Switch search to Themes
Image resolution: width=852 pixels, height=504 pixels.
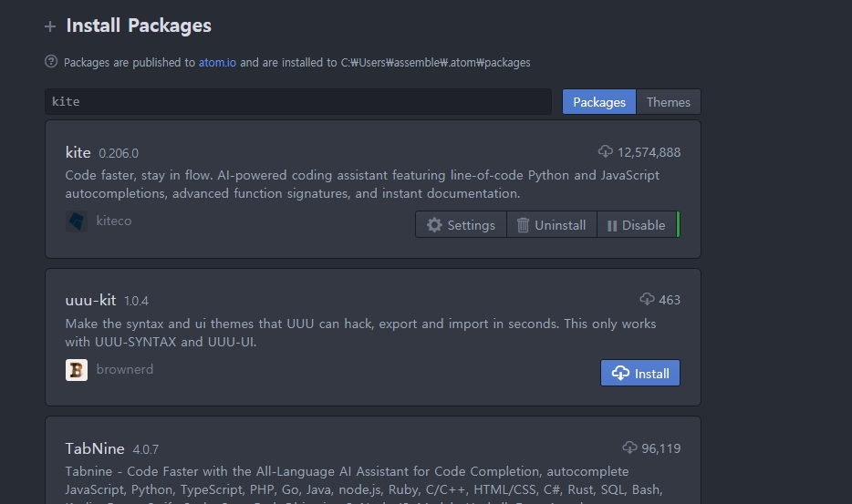(x=668, y=102)
